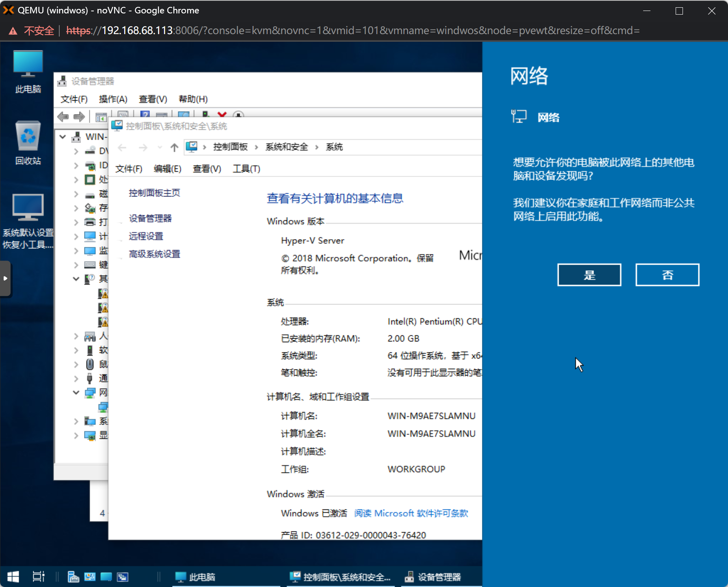This screenshot has width=728, height=587.
Task: Open 此电脑 desktop icon
Action: point(28,72)
